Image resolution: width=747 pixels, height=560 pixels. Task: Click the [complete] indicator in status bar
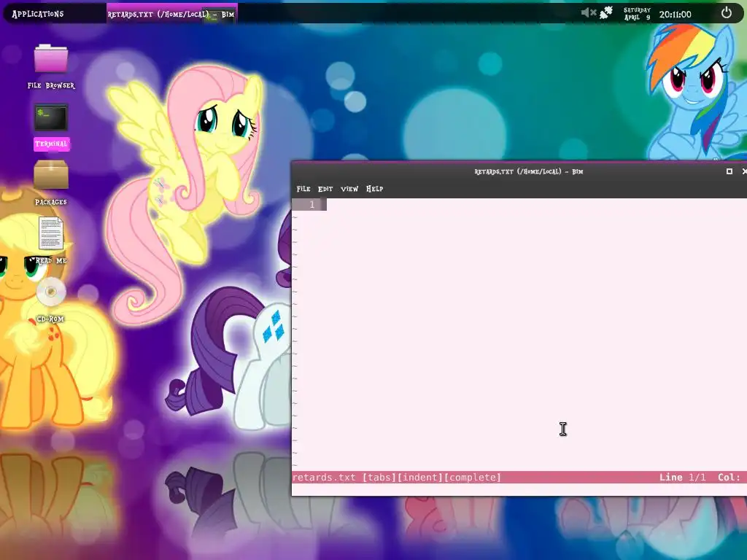pos(473,477)
